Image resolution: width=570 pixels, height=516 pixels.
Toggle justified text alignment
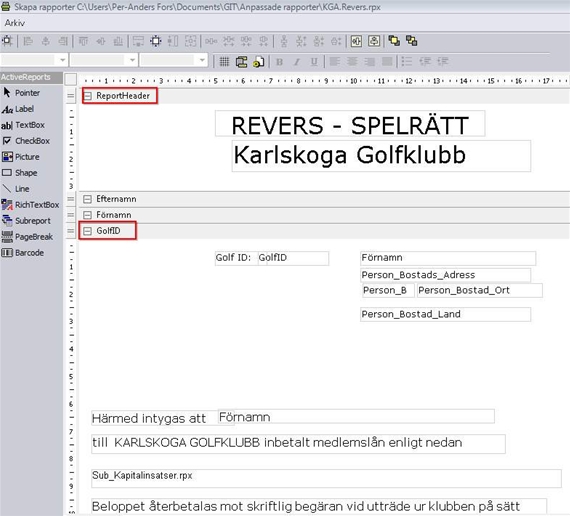pyautogui.click(x=387, y=62)
